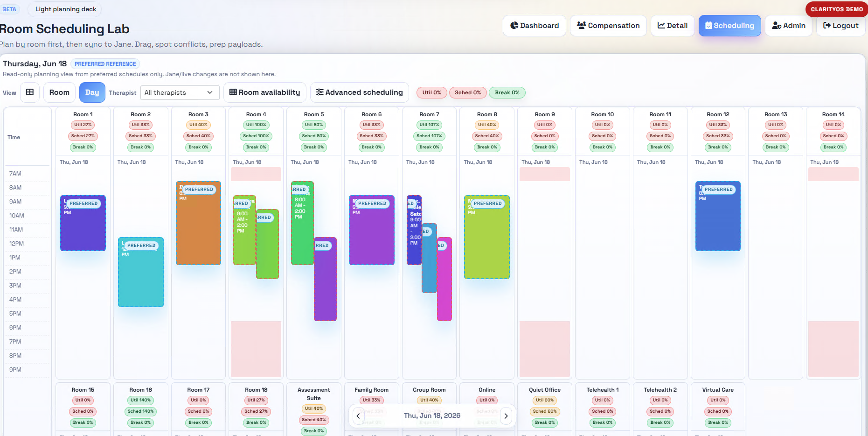Open the Admin section
Image resolution: width=868 pixels, height=436 pixels.
(x=789, y=26)
